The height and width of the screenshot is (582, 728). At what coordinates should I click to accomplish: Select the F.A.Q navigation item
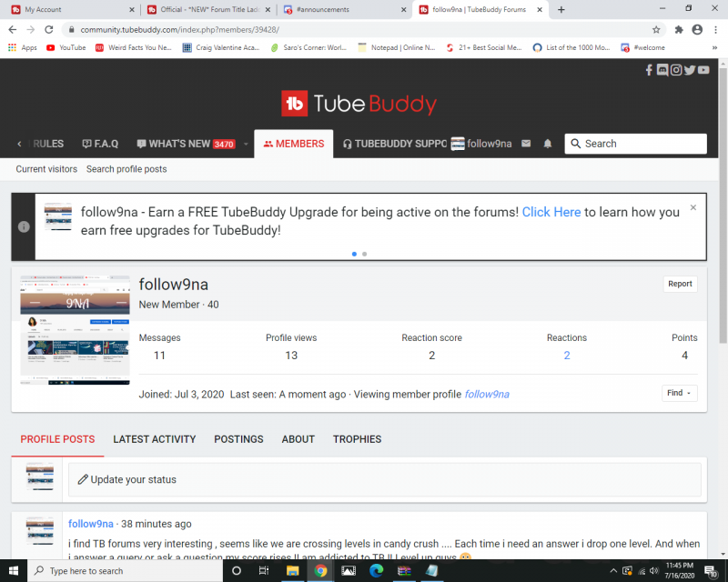[100, 144]
